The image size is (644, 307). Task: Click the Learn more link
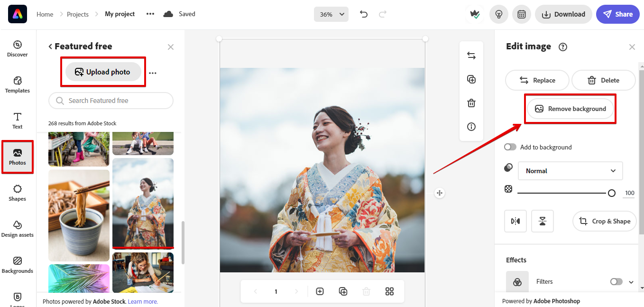[x=143, y=301]
